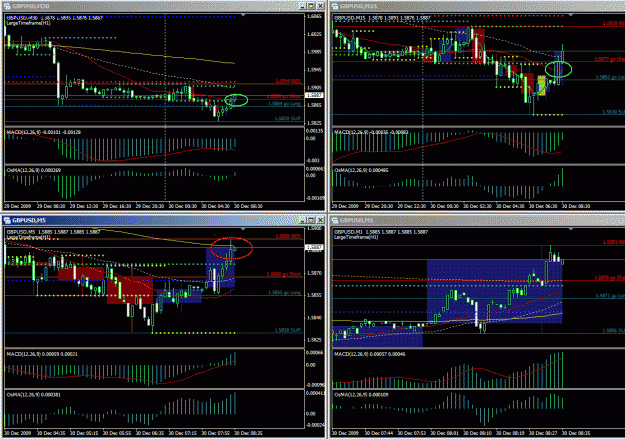Screen dimensions: 625x439
Task: Grab the chart shift triangle in M5 chart
Action: [x=243, y=229]
